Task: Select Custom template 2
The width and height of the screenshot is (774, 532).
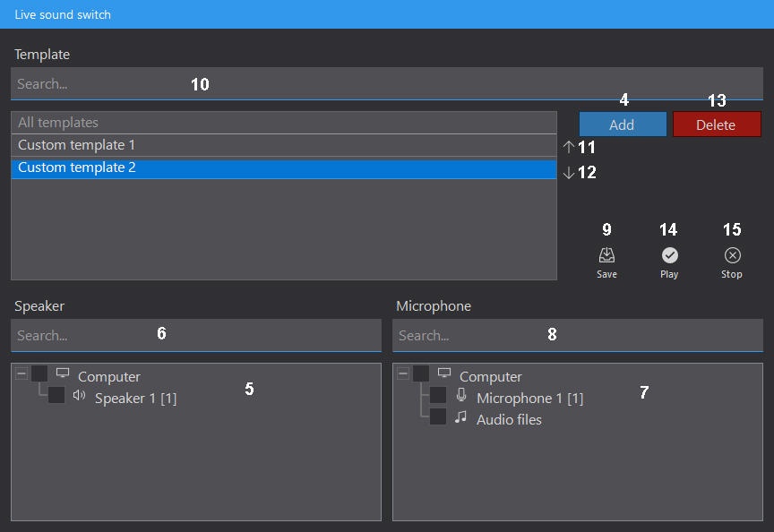Action: coord(284,167)
